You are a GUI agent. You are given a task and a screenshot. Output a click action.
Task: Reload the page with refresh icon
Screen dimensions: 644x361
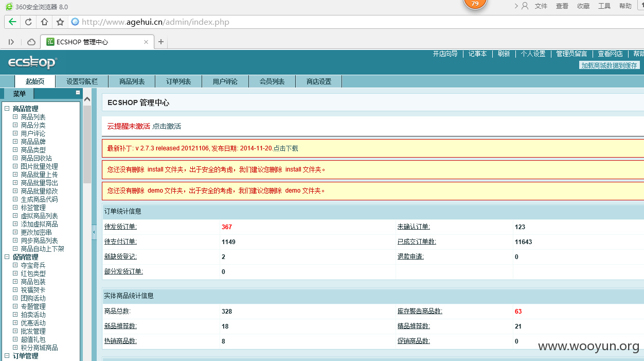point(28,22)
